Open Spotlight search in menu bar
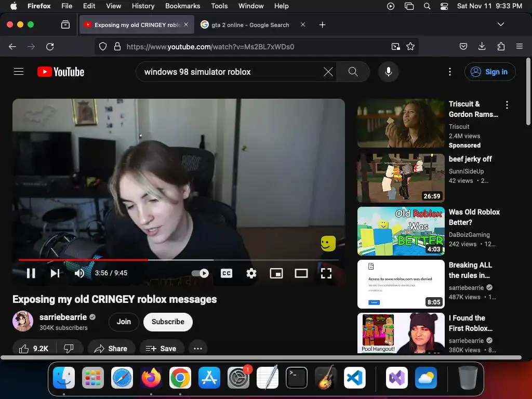The image size is (532, 399). click(427, 6)
